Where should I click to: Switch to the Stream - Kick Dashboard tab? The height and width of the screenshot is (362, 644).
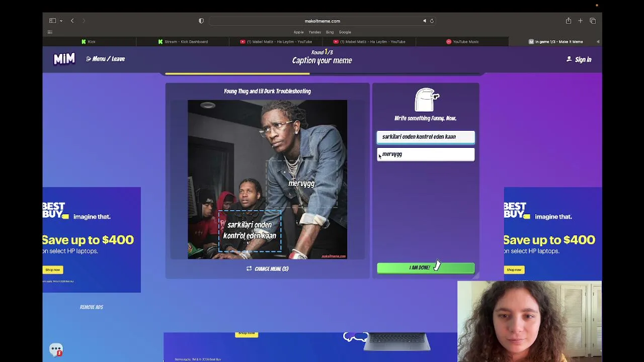(x=182, y=42)
